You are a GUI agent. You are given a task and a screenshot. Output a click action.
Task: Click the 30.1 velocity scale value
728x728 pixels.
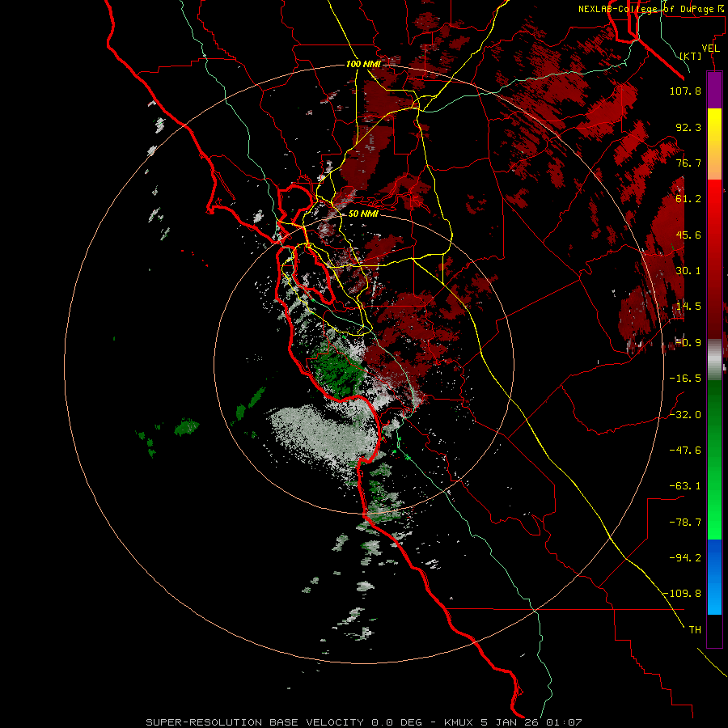pos(688,271)
